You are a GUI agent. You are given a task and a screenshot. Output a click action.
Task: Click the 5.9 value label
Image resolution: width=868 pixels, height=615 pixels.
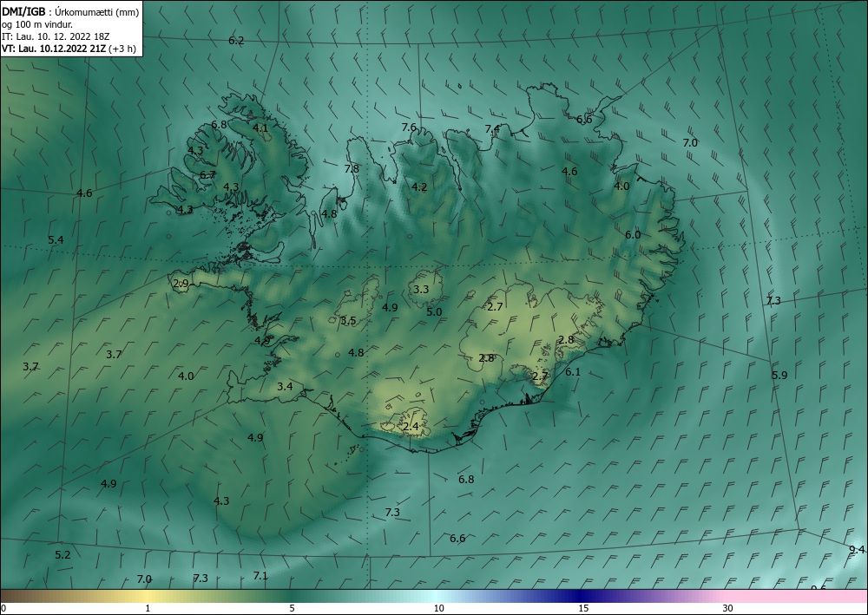pos(779,375)
